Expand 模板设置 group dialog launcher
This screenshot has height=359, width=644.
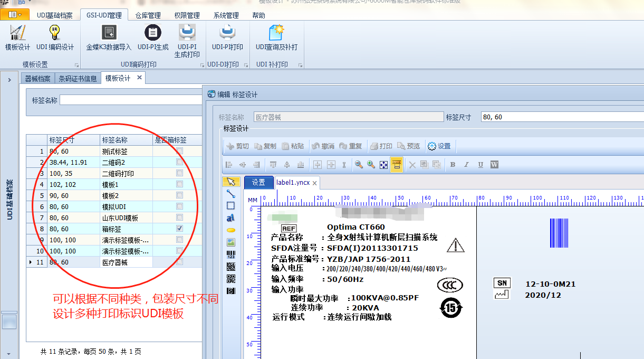[76, 65]
